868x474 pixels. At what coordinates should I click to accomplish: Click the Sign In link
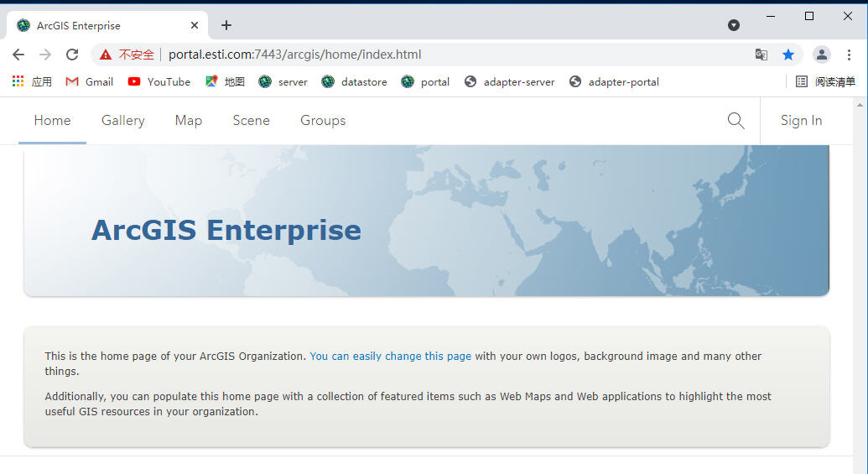[801, 120]
